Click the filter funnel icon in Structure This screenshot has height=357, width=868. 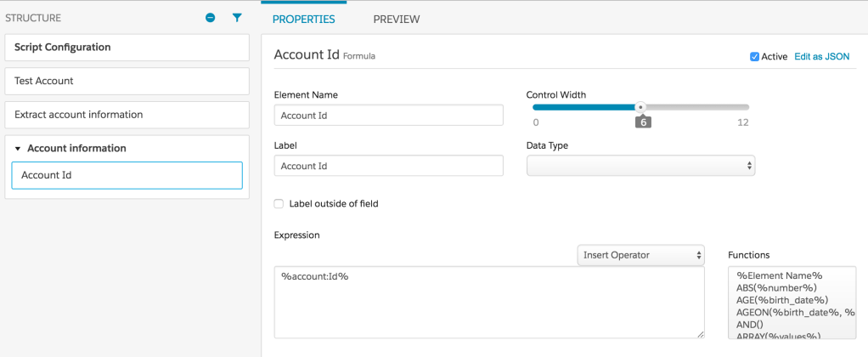click(237, 18)
